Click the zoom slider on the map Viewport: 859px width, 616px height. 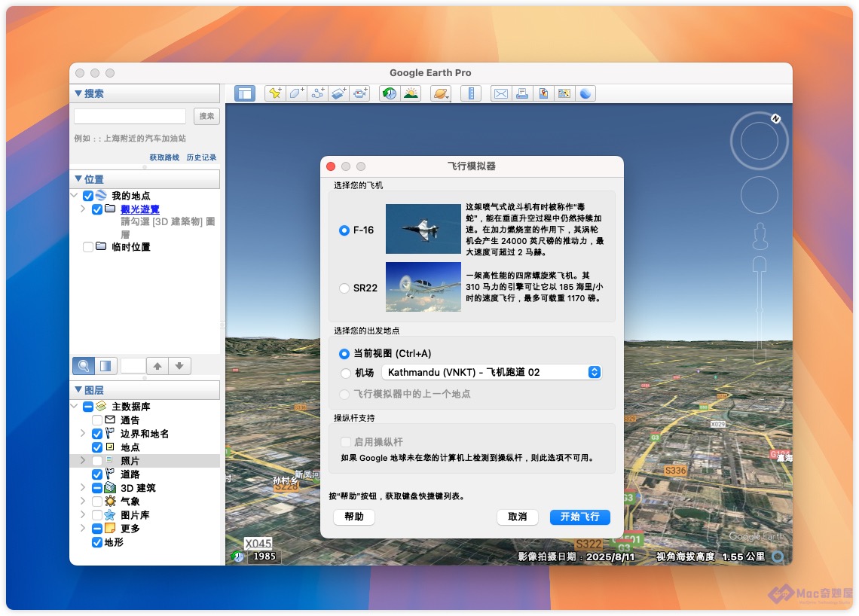coord(760,310)
